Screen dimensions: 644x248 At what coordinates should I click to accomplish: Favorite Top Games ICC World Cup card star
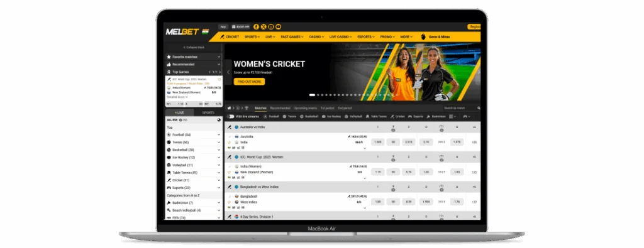[219, 79]
